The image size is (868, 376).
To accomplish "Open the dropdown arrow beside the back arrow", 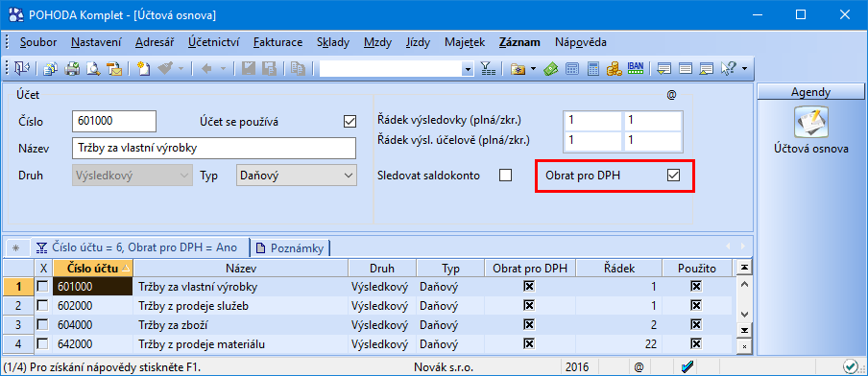I will [x=223, y=69].
